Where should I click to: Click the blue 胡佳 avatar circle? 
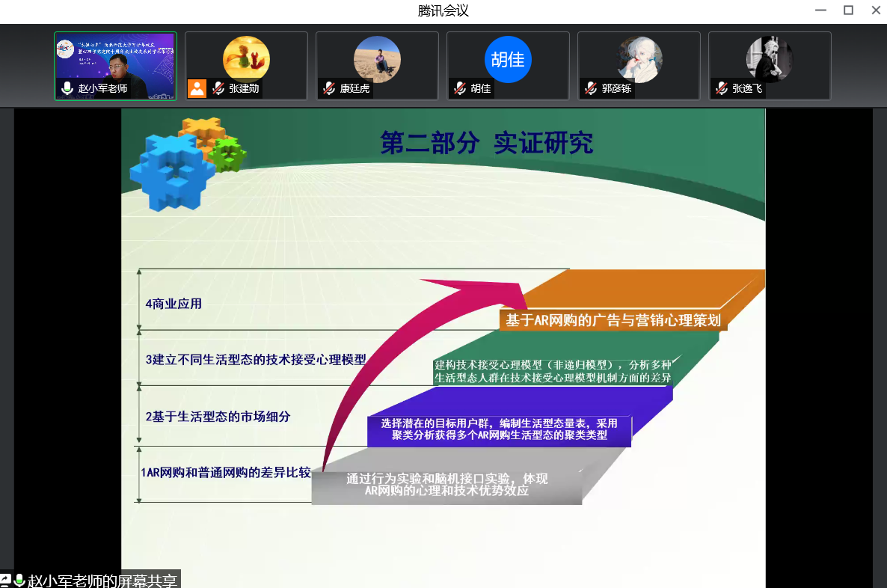pos(508,58)
